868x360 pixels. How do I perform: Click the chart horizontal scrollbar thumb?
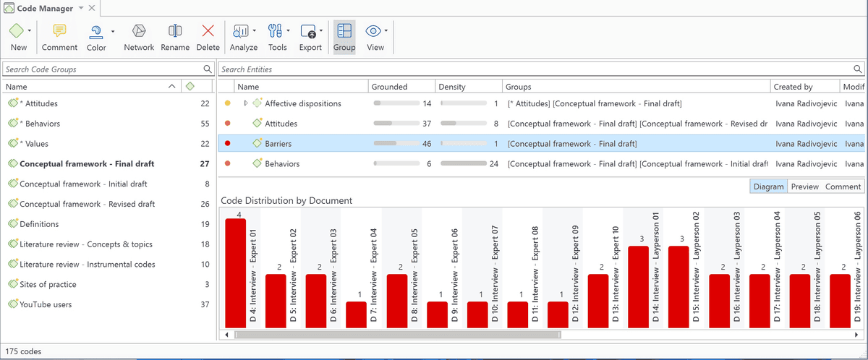(x=397, y=335)
